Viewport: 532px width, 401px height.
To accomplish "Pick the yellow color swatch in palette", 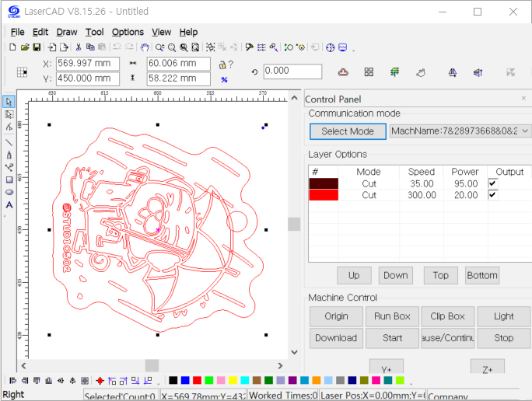I will (233, 380).
